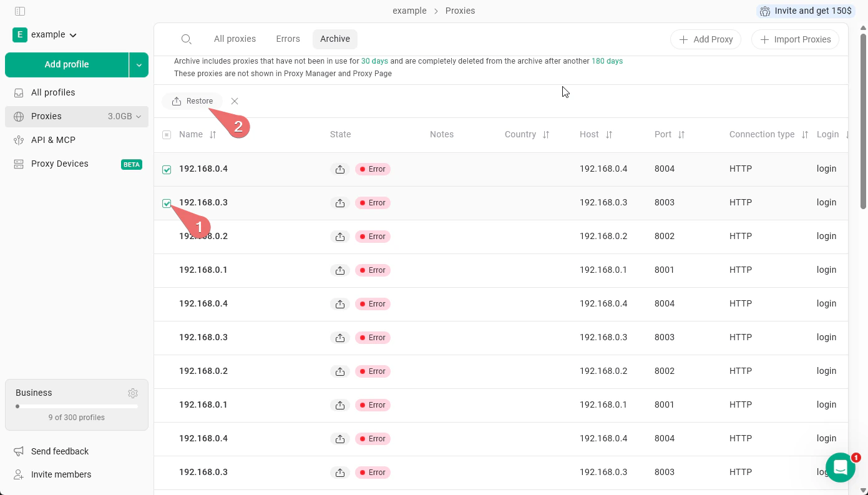868x495 pixels.
Task: Open the Errors tab
Action: click(288, 39)
